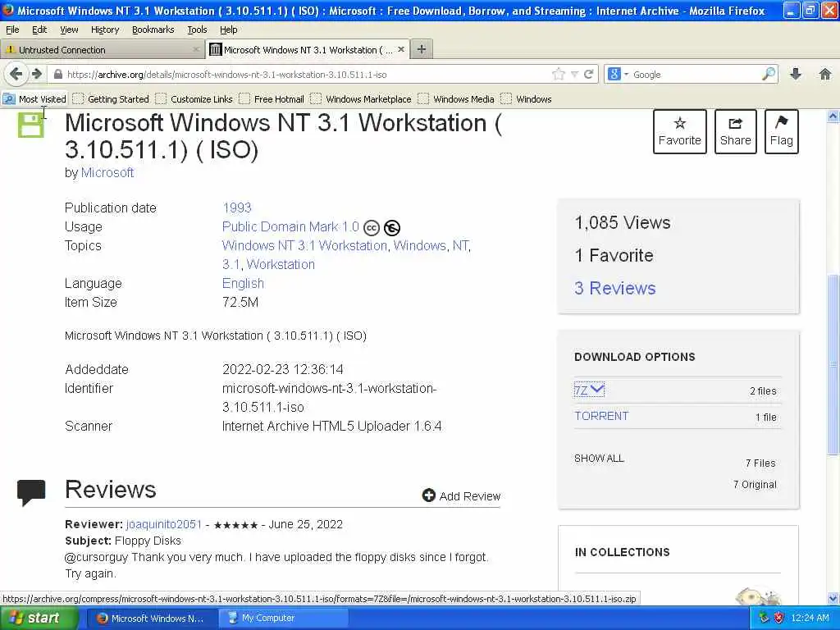Image resolution: width=840 pixels, height=630 pixels.
Task: Open the Windows NT 3.1 Workstation topic link
Action: (305, 245)
